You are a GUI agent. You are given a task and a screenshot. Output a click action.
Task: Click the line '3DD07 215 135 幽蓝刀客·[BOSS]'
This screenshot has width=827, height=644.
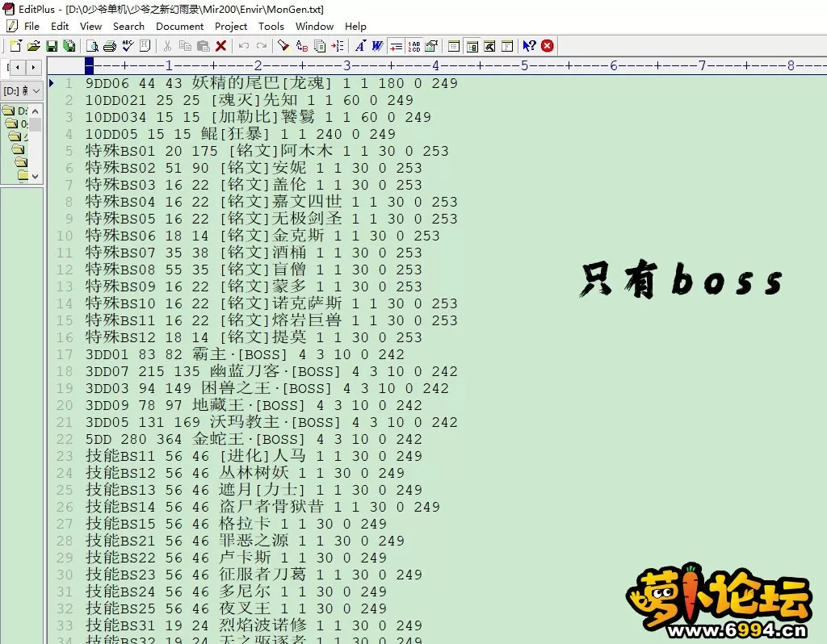pos(271,371)
